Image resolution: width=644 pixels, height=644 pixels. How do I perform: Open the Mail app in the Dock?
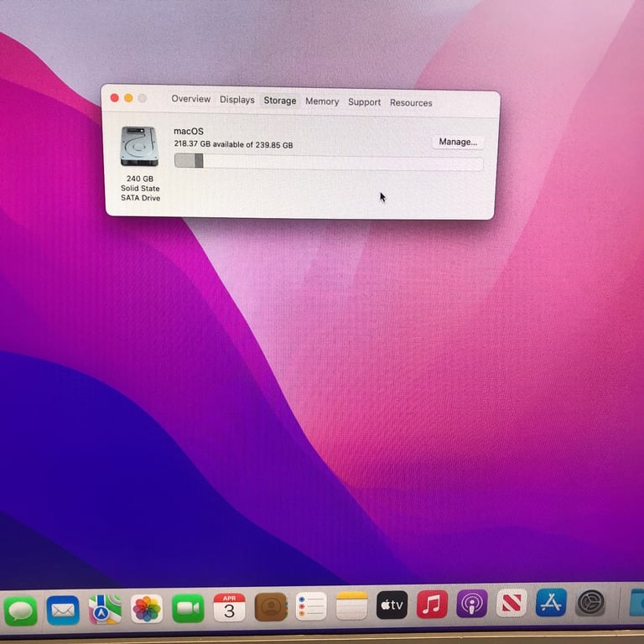click(x=63, y=610)
